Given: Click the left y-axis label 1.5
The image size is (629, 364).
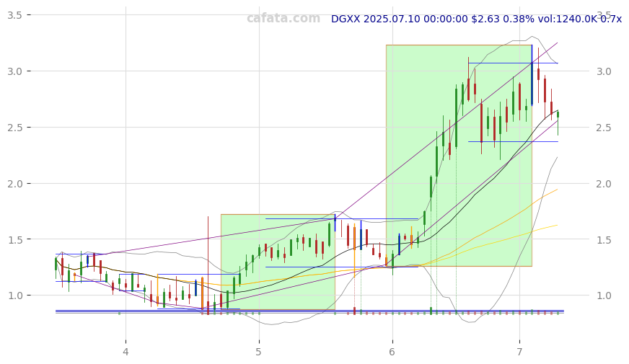Looking at the screenshot, I should tap(14, 239).
